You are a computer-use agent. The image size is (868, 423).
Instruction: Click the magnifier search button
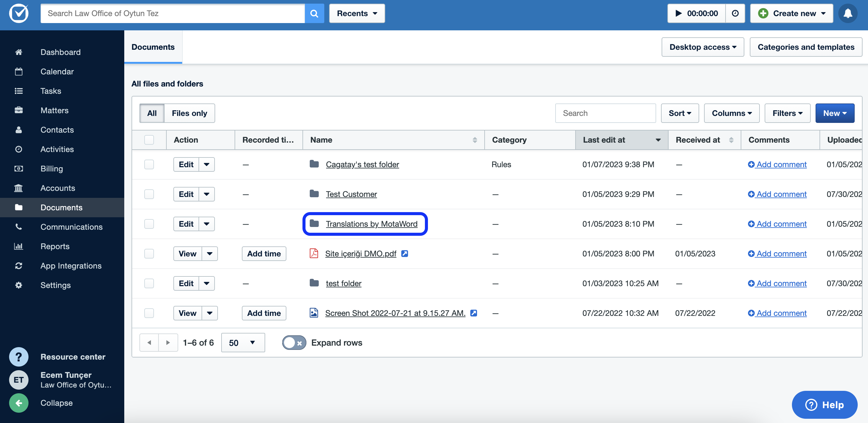pyautogui.click(x=314, y=13)
